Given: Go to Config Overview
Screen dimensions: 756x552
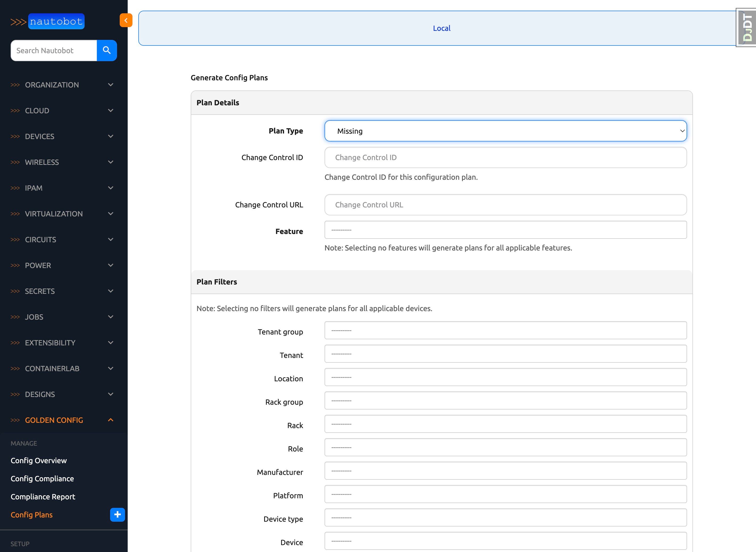Looking at the screenshot, I should coord(39,461).
